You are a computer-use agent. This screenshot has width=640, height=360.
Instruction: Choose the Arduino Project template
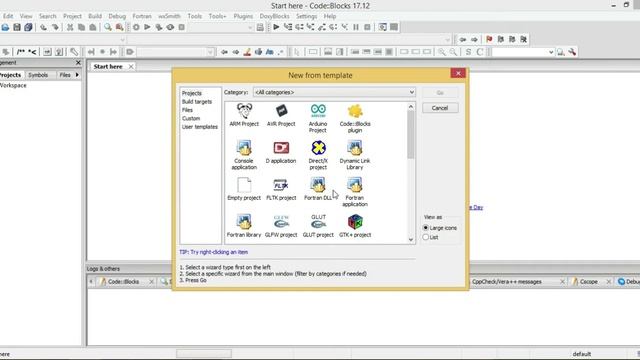pos(318,118)
